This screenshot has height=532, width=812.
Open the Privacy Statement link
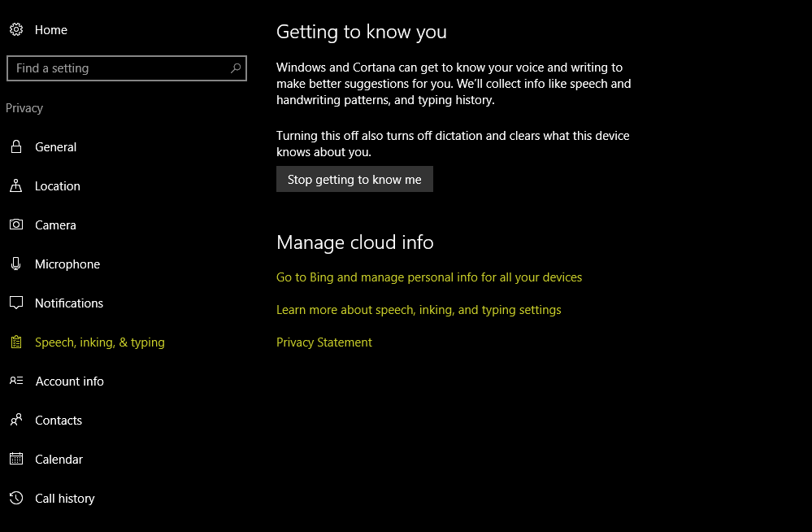[x=324, y=342]
